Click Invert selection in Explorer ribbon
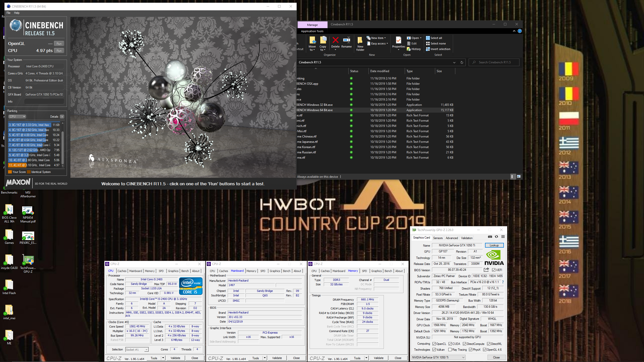 pyautogui.click(x=438, y=49)
